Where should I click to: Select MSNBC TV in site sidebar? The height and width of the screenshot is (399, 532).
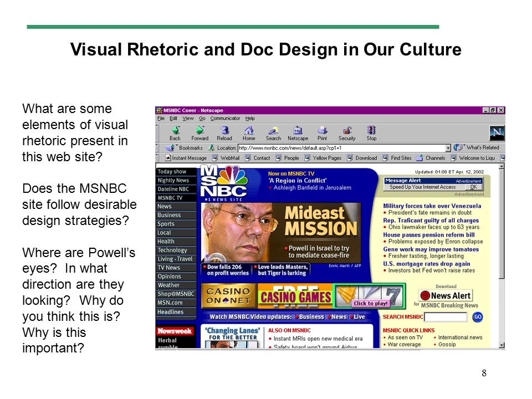(x=176, y=198)
